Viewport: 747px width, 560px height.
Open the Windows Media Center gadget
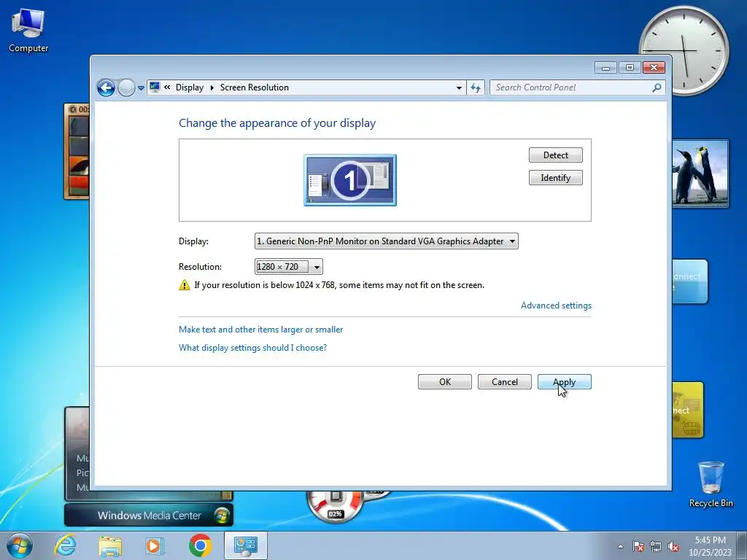click(x=149, y=516)
